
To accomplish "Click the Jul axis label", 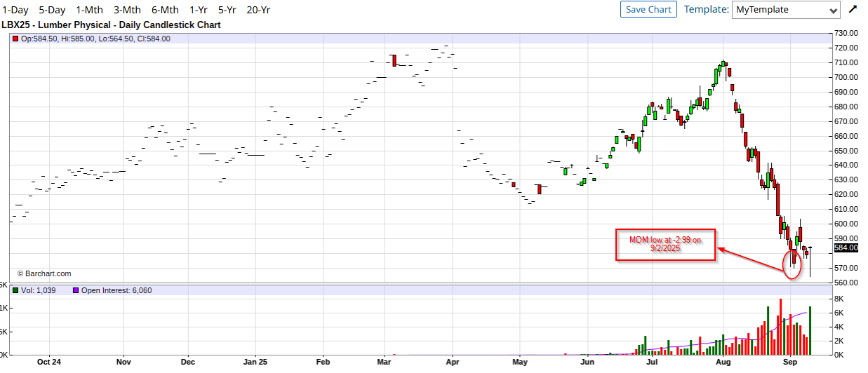I will 652,362.
